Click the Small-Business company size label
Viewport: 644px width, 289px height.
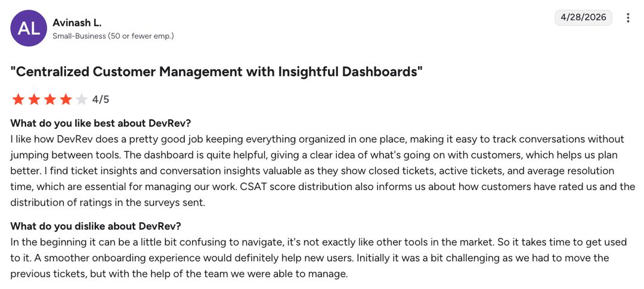(x=113, y=36)
